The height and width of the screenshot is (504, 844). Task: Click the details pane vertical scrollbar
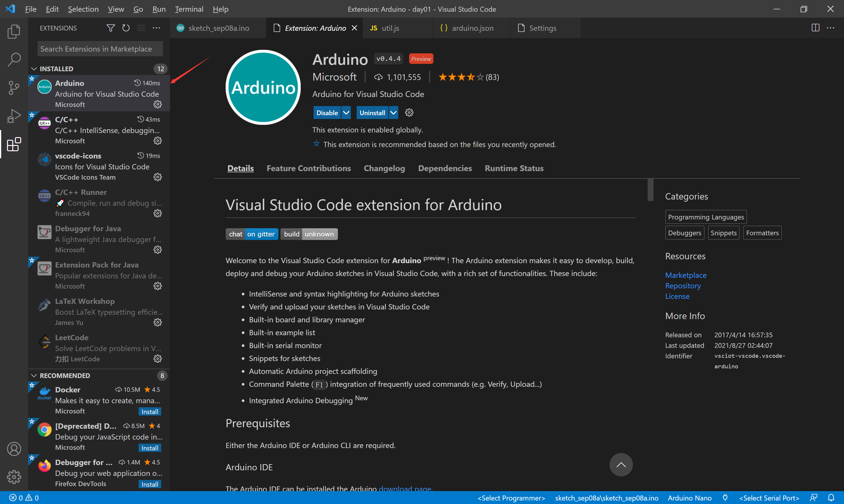click(x=650, y=190)
